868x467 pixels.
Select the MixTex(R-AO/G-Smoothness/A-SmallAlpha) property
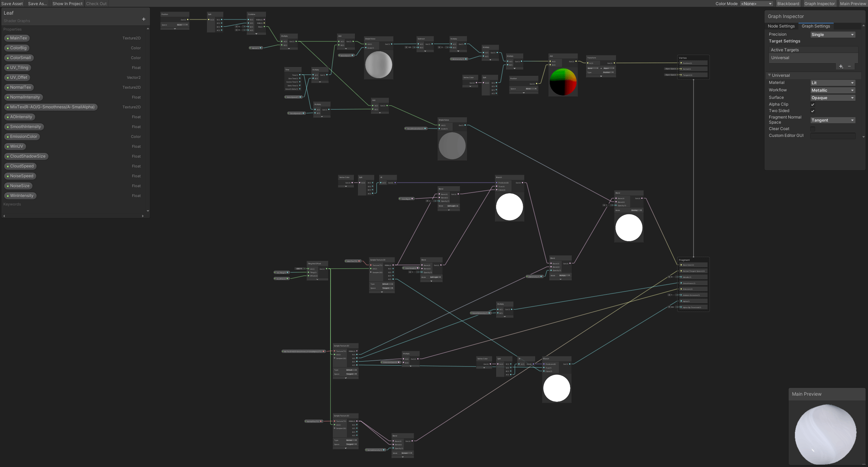[x=51, y=107]
